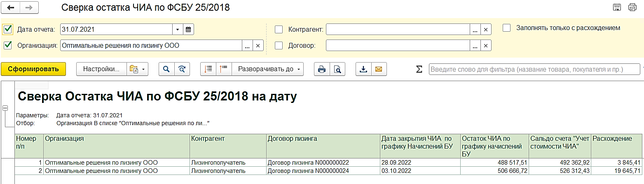Expand the Дата отчета dropdown arrow
The width and height of the screenshot is (644, 184).
178,29
